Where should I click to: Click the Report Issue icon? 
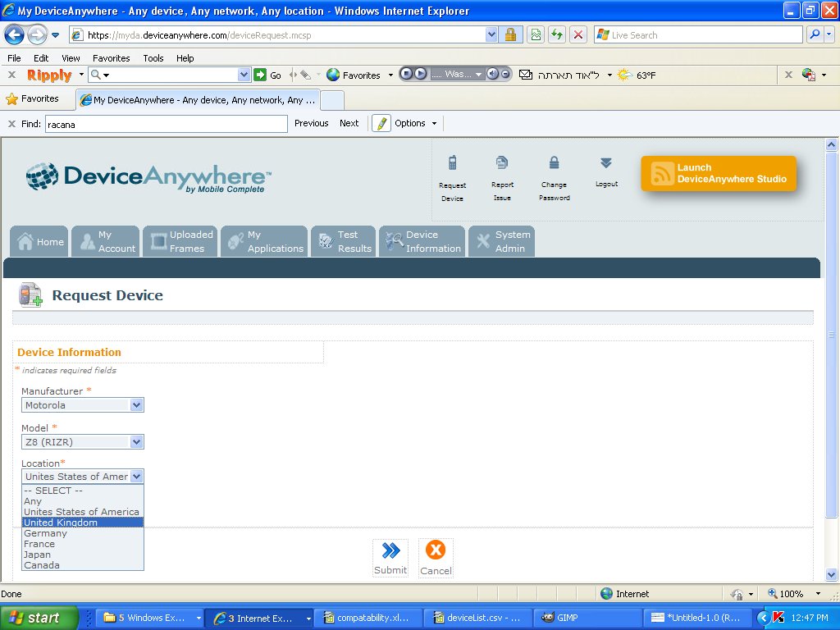click(502, 162)
